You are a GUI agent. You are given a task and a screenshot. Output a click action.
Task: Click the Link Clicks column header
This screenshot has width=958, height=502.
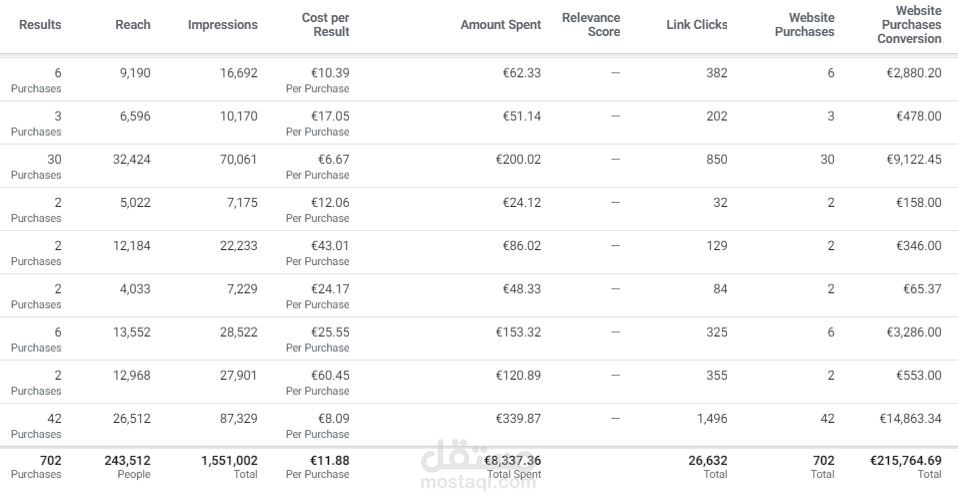[696, 25]
